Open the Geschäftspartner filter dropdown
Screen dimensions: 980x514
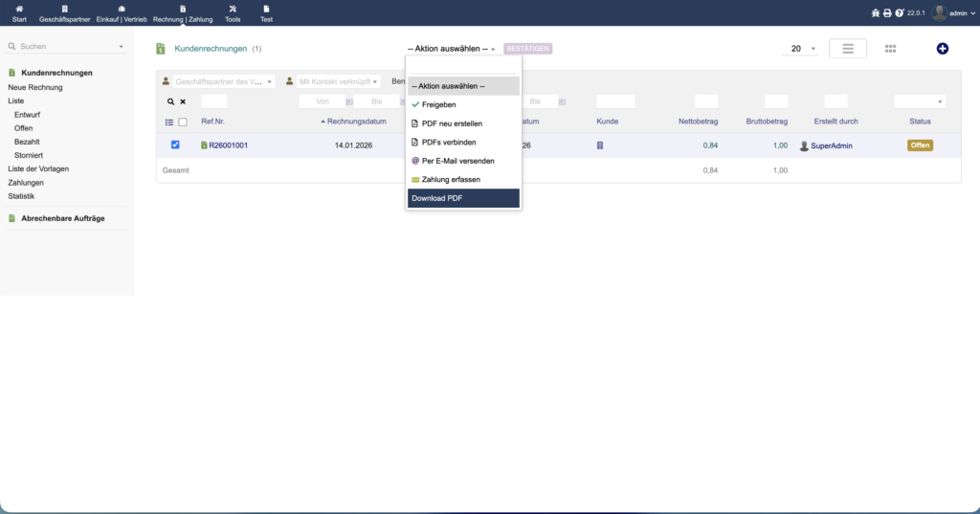218,82
